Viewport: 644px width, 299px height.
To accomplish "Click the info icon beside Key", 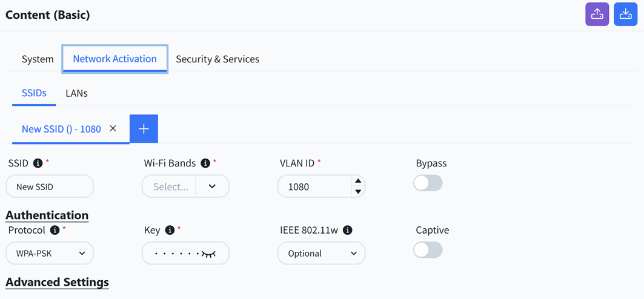I will [x=170, y=230].
